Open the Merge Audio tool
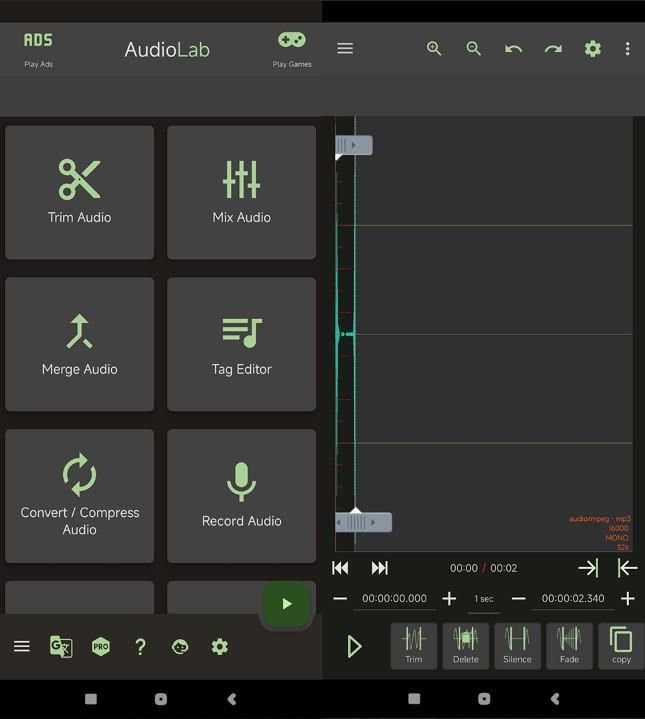The width and height of the screenshot is (645, 719). click(79, 344)
